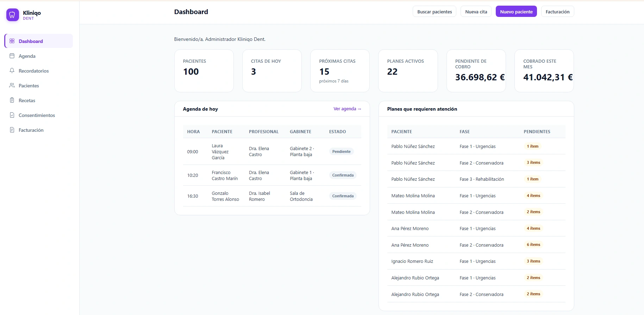Click the Planes que requieren atención heading
Screen dimensions: 644x315
pyautogui.click(x=422, y=109)
